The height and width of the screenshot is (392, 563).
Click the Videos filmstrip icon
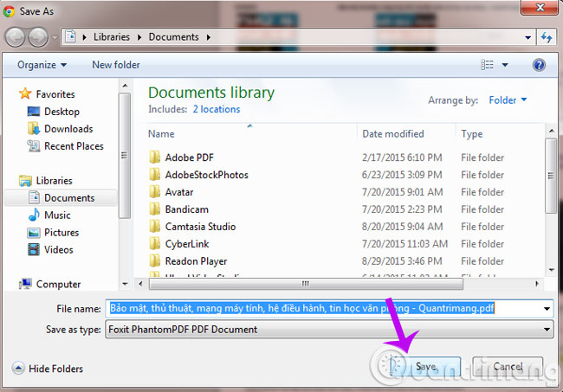[34, 249]
